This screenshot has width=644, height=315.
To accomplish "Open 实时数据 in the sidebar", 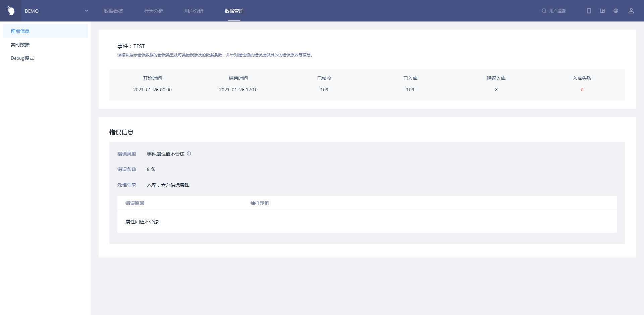I will coord(20,45).
